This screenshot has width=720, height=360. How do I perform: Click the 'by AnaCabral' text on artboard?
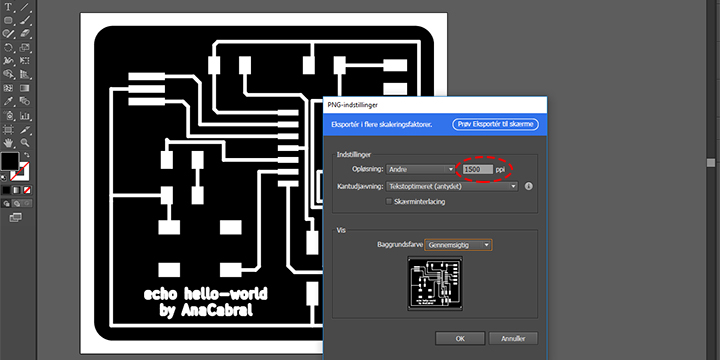[206, 311]
